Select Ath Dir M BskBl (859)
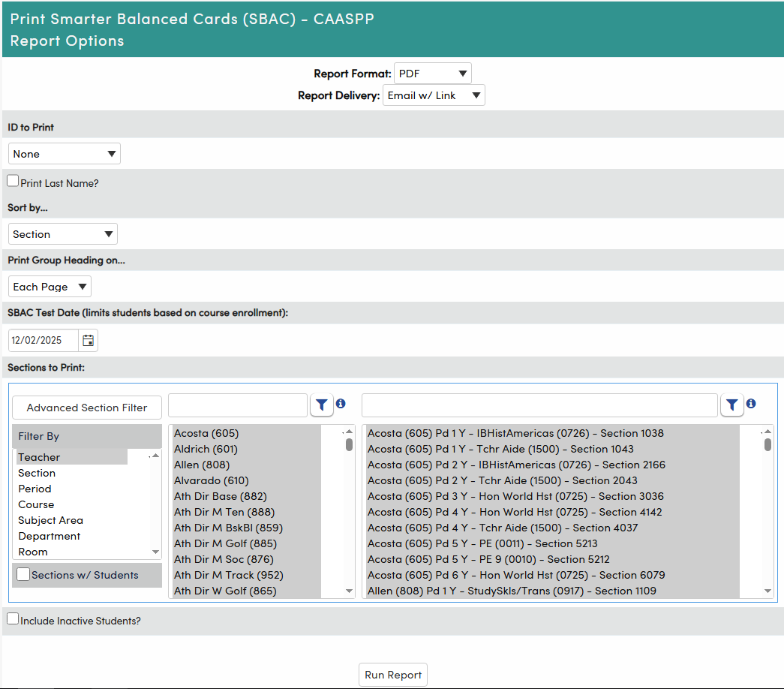 (247, 528)
